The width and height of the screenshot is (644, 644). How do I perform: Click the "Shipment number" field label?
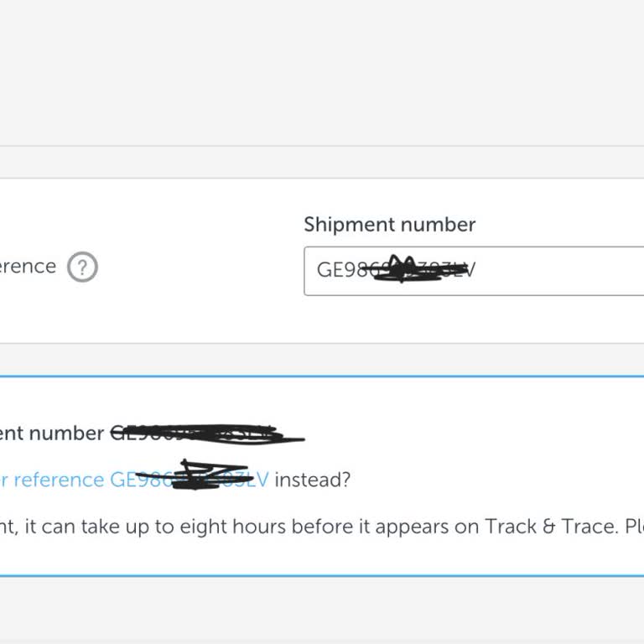point(389,225)
